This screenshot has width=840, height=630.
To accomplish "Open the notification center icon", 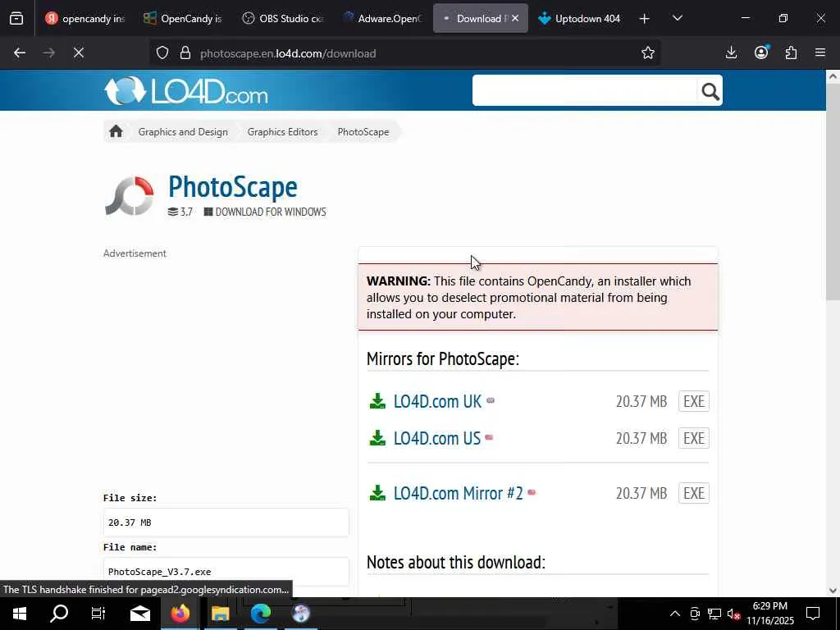I will (813, 614).
